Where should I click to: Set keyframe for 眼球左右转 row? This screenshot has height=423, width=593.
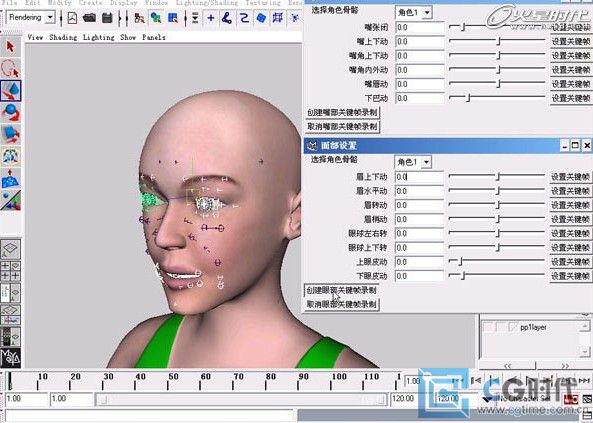tap(570, 233)
